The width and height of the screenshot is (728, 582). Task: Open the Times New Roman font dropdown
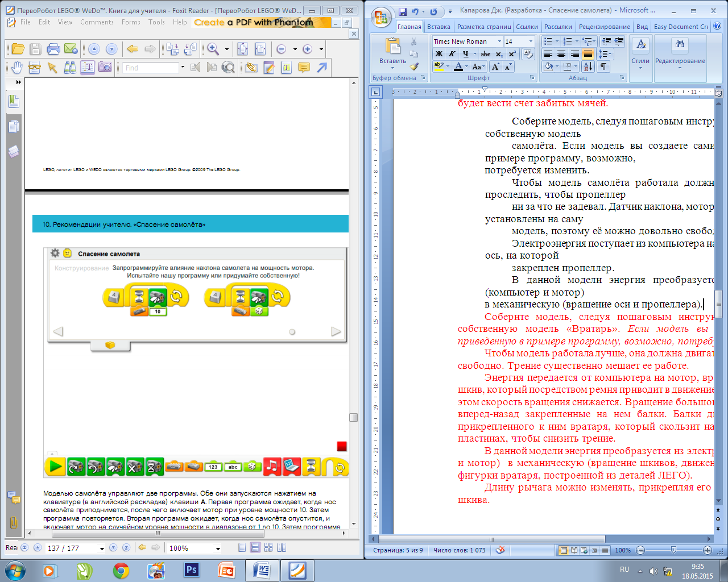tap(499, 41)
